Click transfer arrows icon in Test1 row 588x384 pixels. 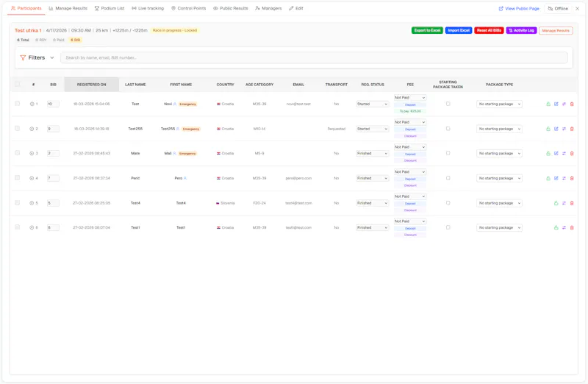(564, 227)
